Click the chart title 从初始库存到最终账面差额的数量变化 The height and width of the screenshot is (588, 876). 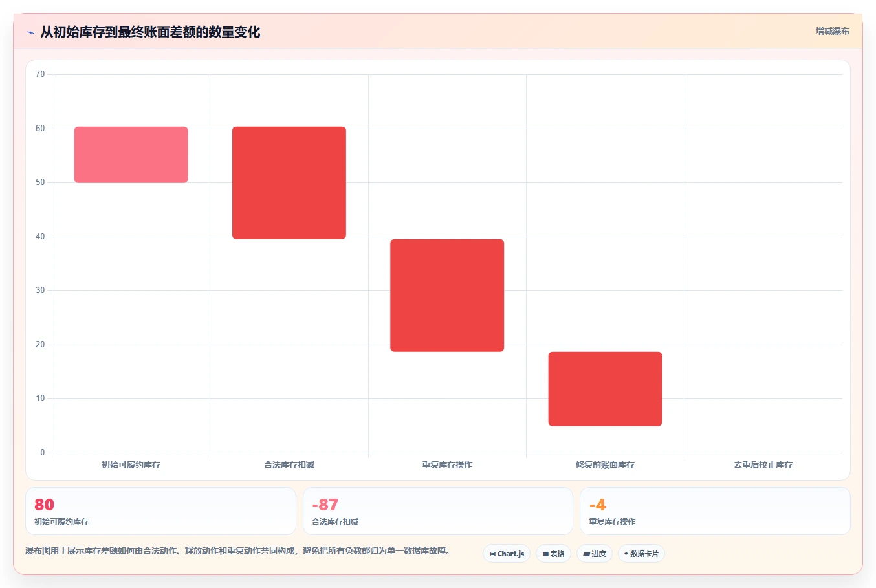pos(150,32)
